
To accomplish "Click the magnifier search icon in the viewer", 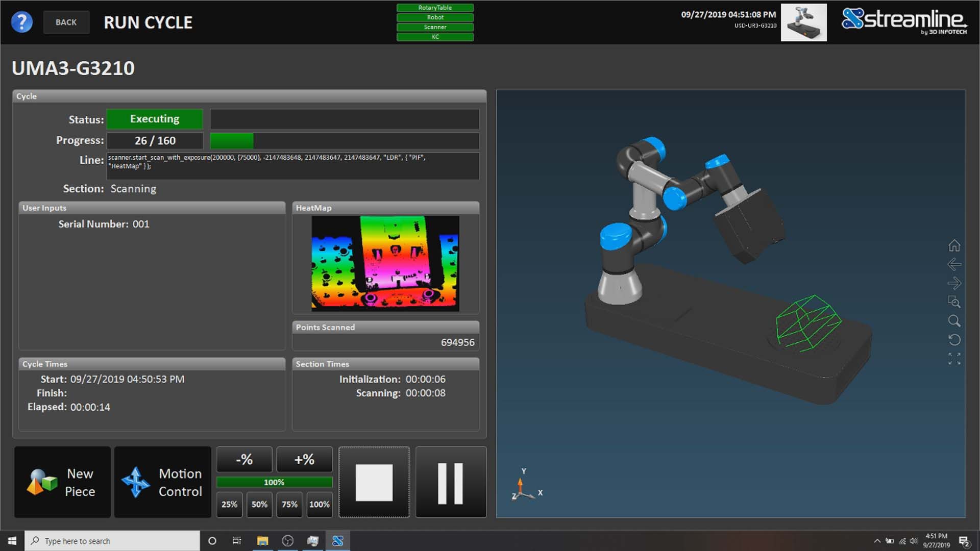I will pyautogui.click(x=954, y=321).
